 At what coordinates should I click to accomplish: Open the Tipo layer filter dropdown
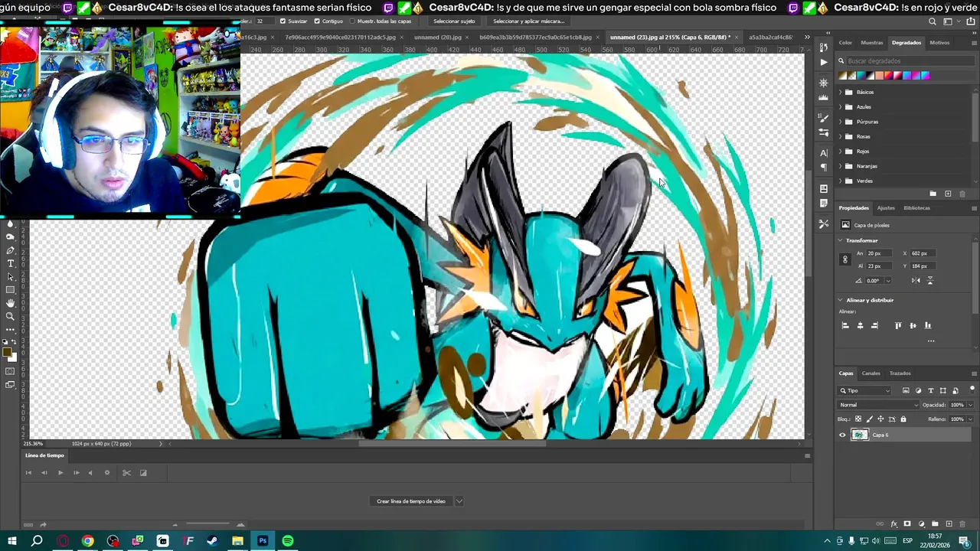pyautogui.click(x=866, y=390)
